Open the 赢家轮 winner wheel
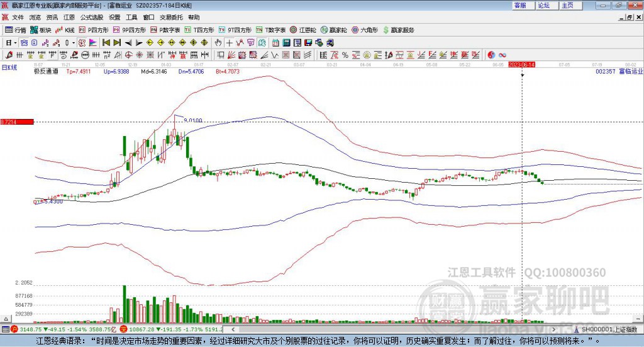This screenshot has width=644, height=347. pos(333,30)
